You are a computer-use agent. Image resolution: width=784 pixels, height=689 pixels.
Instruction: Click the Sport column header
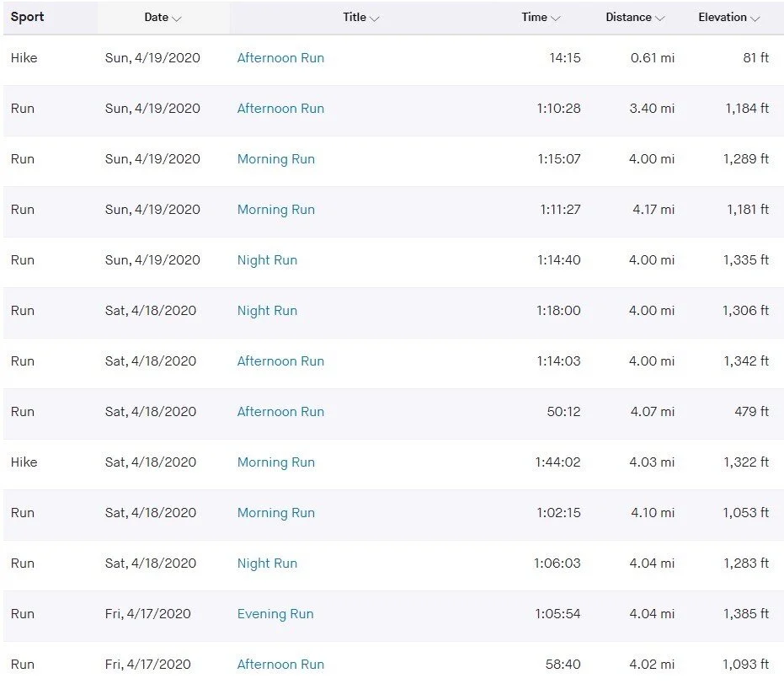(28, 17)
